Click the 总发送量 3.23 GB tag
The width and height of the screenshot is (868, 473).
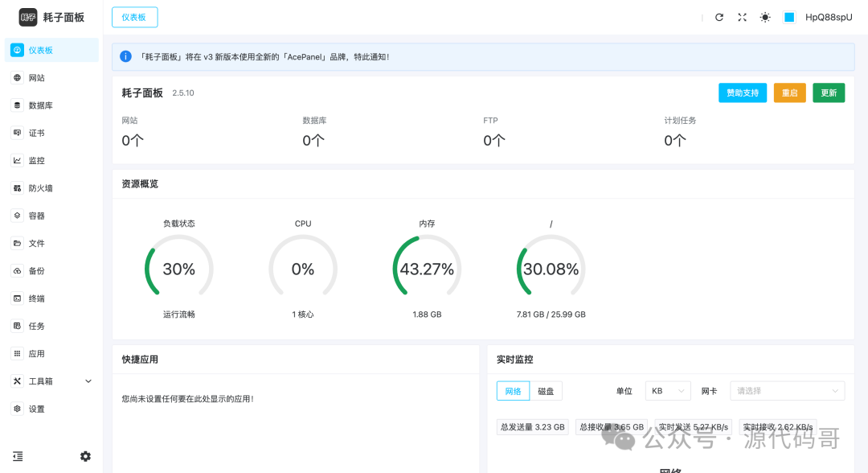(533, 427)
